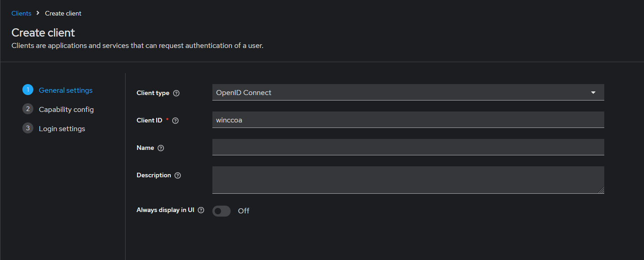Image resolution: width=644 pixels, height=260 pixels.
Task: Toggle Always display in UI switch
Action: [222, 211]
